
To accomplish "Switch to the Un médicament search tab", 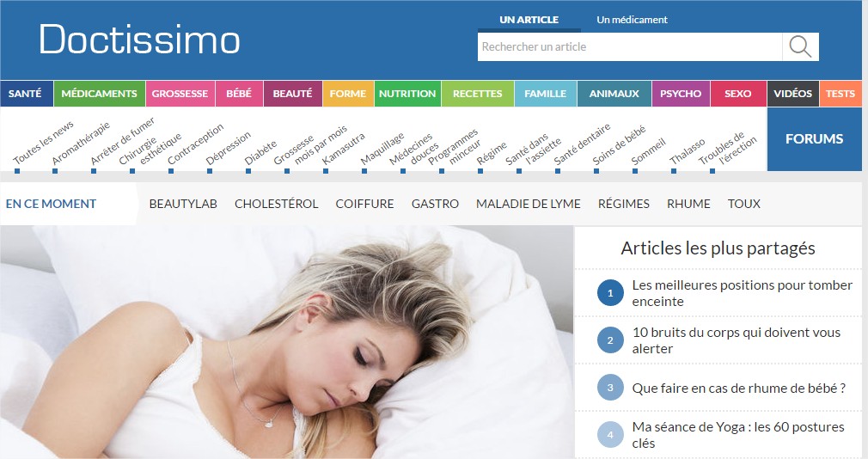I will 632,20.
